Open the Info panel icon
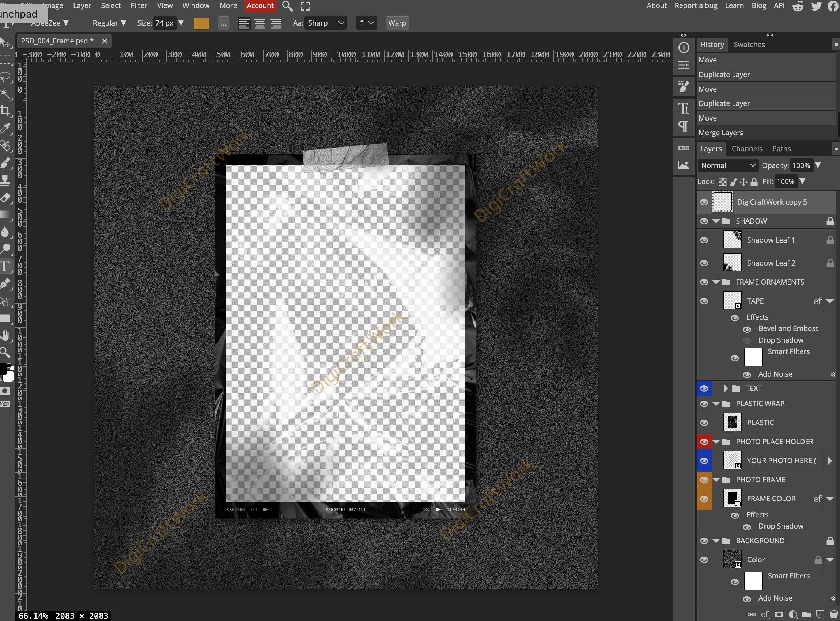Viewport: 840px width, 621px height. [684, 48]
